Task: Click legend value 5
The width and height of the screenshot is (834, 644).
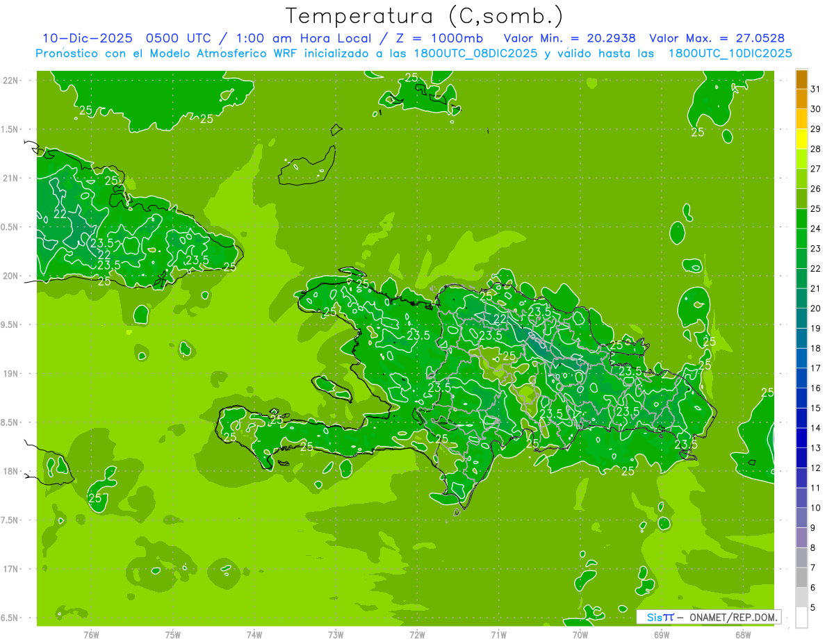Action: point(813,608)
